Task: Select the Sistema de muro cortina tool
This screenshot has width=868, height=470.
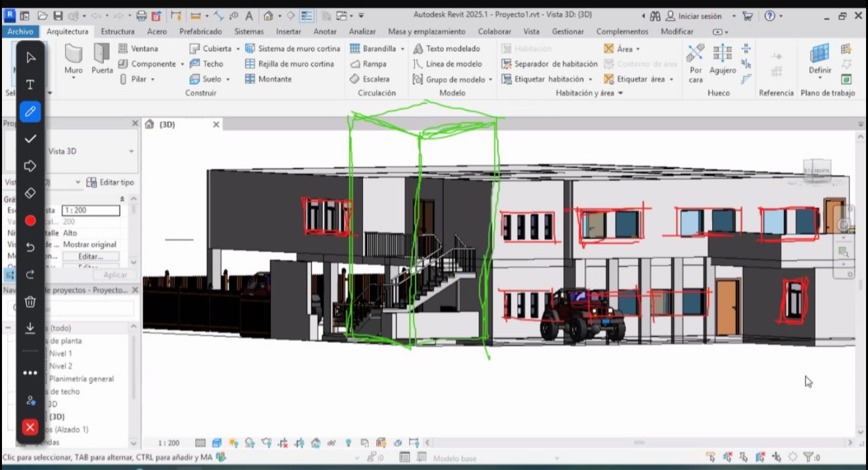Action: pos(293,49)
